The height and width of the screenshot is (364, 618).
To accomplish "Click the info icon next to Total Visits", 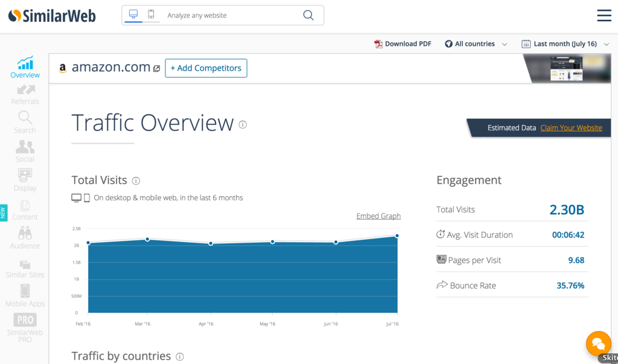I will tap(136, 180).
